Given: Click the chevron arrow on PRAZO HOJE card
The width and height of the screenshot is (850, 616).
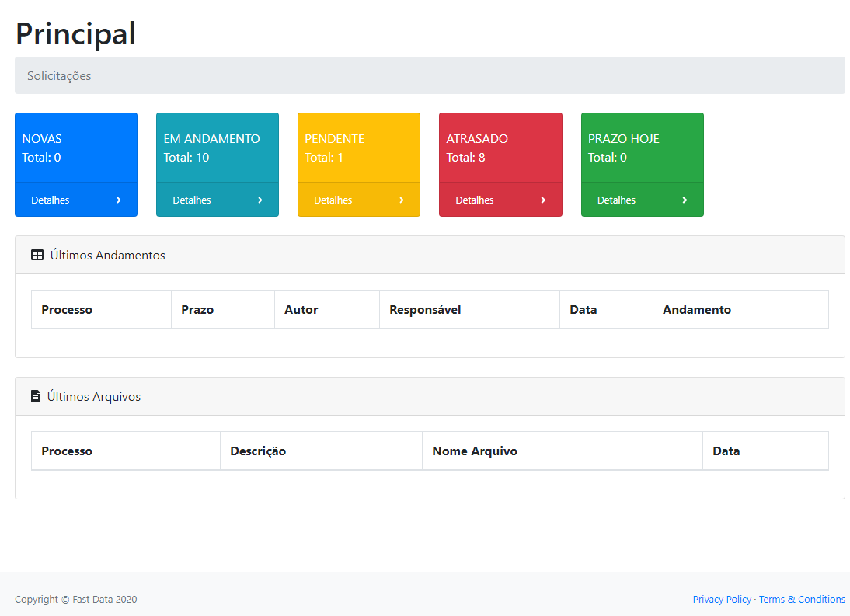Looking at the screenshot, I should click(685, 200).
